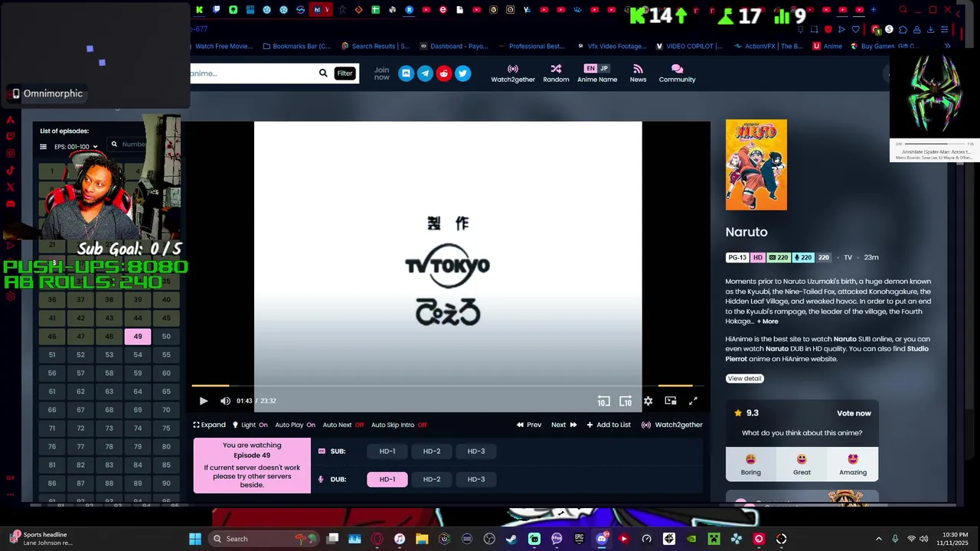The height and width of the screenshot is (551, 980).
Task: Toggle Auto Play
Action: click(x=295, y=425)
